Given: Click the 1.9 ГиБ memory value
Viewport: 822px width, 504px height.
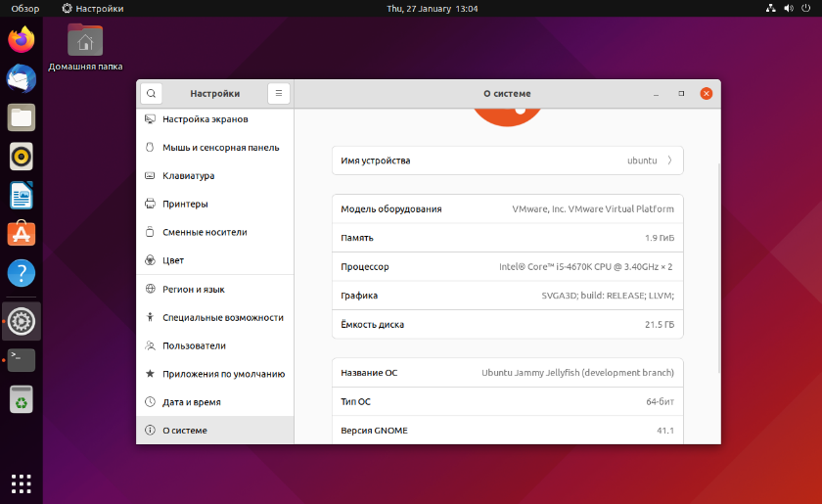Looking at the screenshot, I should [x=660, y=238].
